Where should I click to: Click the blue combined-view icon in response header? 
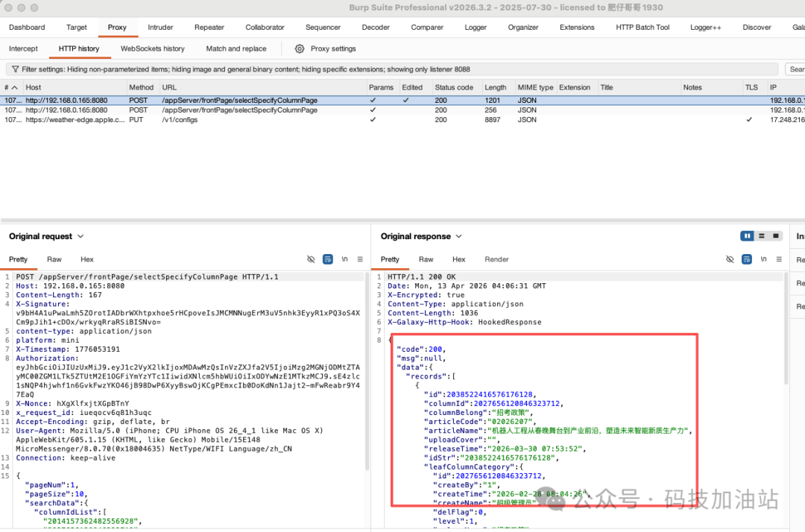point(747,236)
